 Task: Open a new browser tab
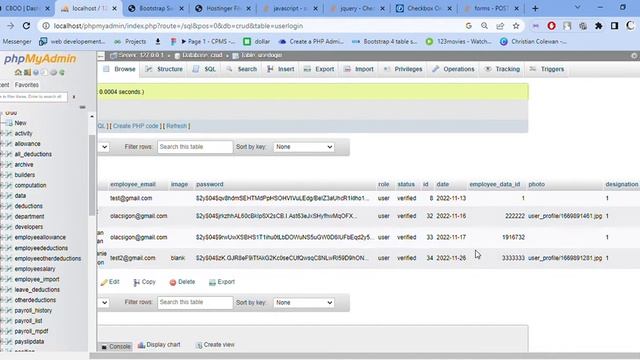535,8
